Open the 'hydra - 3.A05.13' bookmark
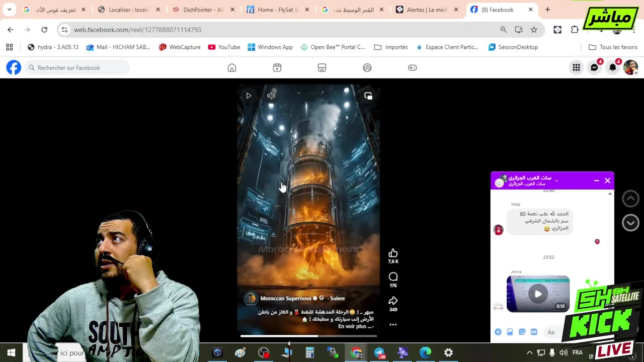The image size is (644, 362). point(53,47)
